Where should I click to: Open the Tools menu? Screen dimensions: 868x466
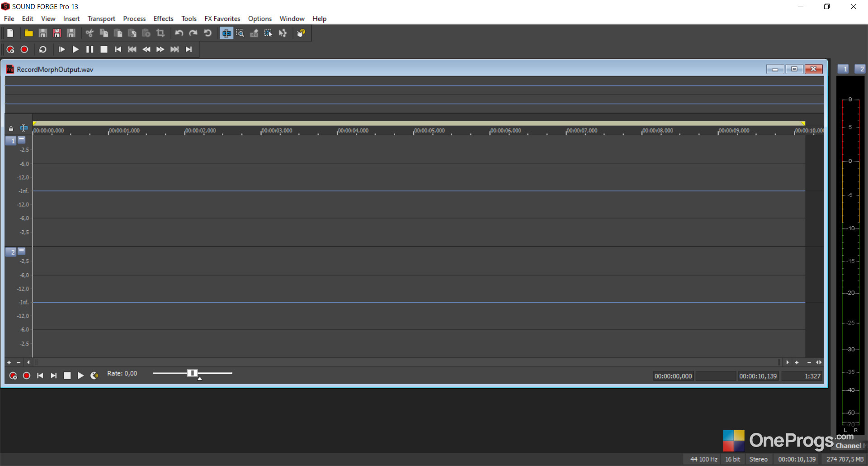pyautogui.click(x=189, y=19)
